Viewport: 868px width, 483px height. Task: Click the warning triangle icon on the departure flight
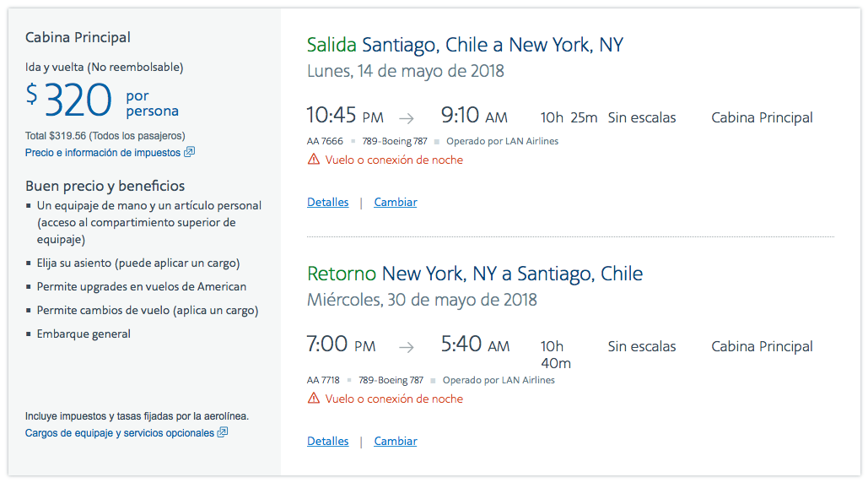point(314,160)
